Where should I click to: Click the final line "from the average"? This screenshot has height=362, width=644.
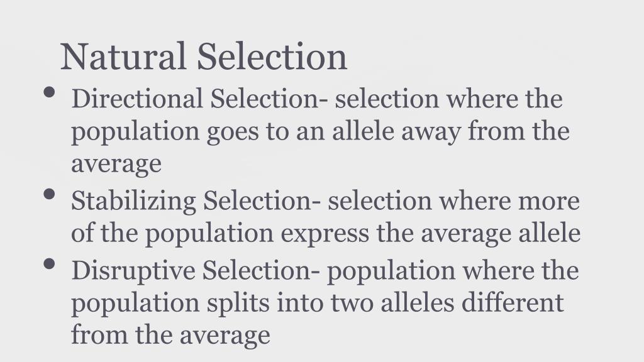point(170,335)
